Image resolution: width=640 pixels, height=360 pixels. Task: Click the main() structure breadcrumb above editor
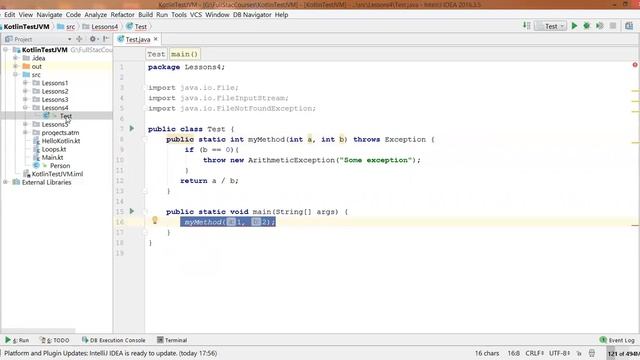pyautogui.click(x=184, y=54)
